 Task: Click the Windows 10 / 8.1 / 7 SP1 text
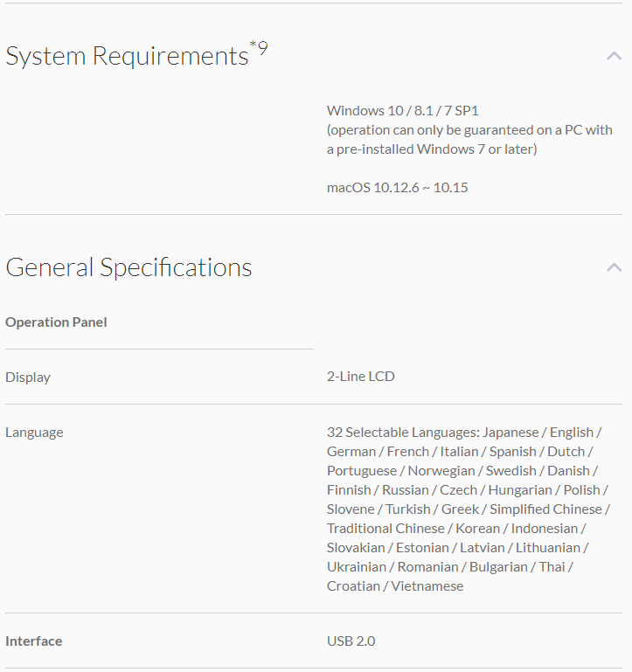pos(402,111)
